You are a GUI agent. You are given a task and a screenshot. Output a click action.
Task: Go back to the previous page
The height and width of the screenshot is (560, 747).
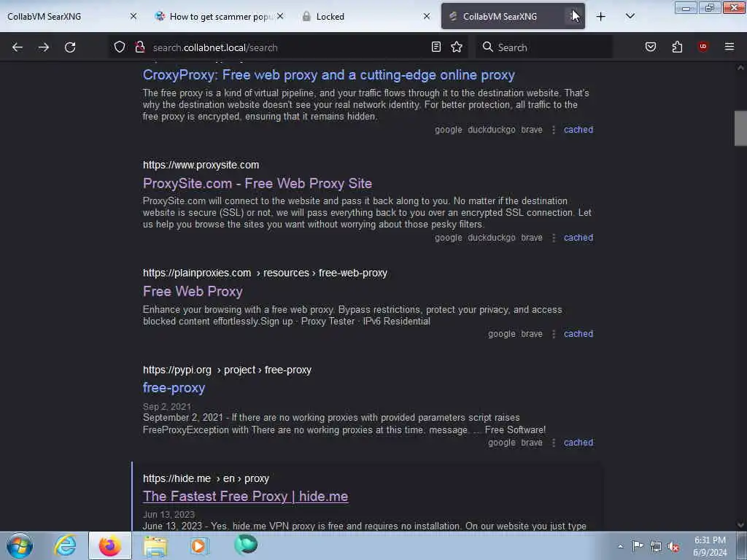click(18, 47)
